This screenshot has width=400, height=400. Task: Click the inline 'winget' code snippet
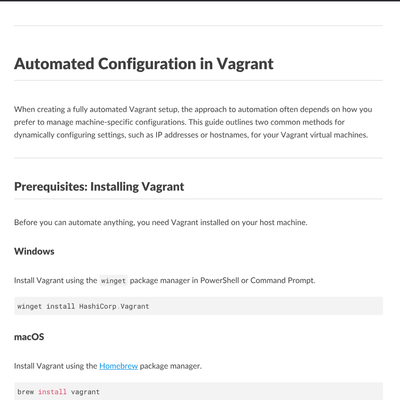(113, 281)
